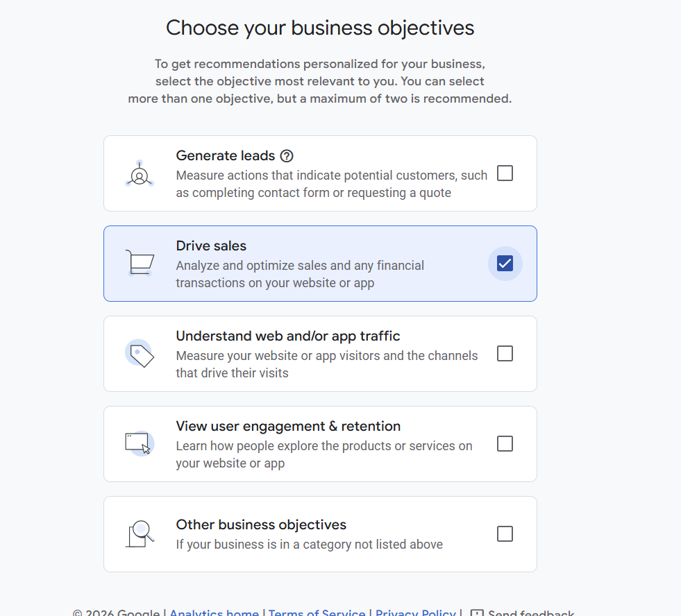Screen dimensions: 681x616
Task: Click the Send feedback icon in footer
Action: 477,613
